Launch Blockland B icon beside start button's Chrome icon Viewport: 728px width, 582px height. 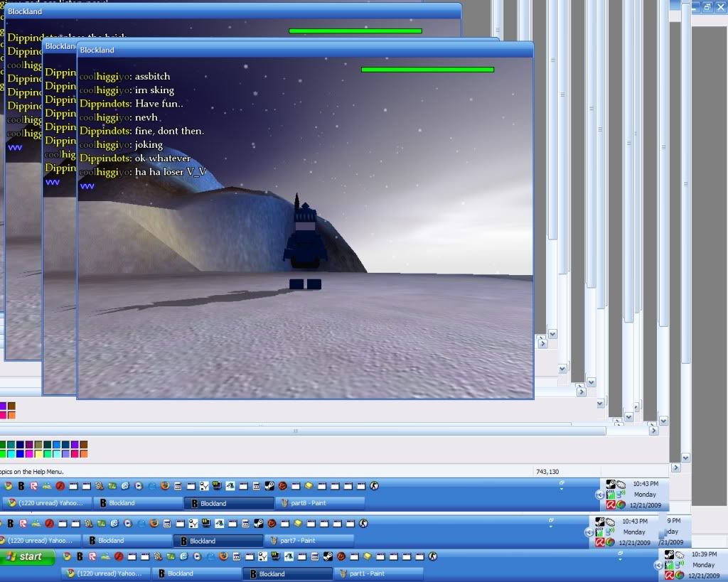(80, 556)
